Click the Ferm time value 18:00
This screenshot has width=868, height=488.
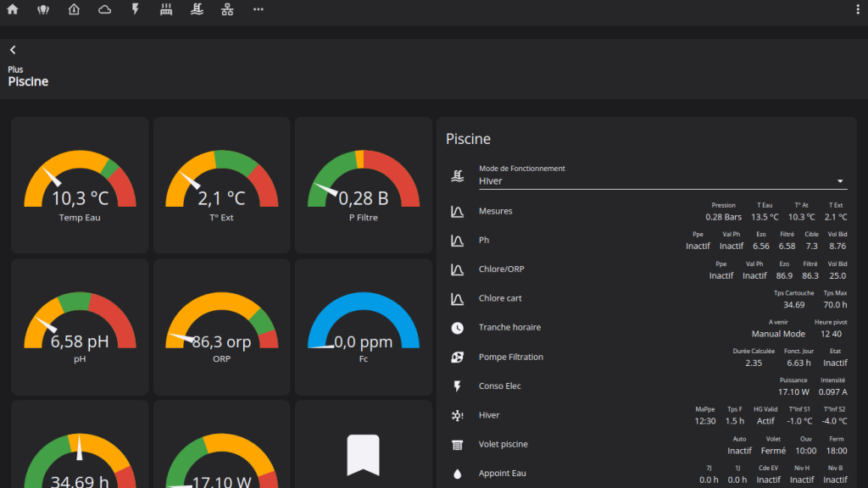point(837,451)
